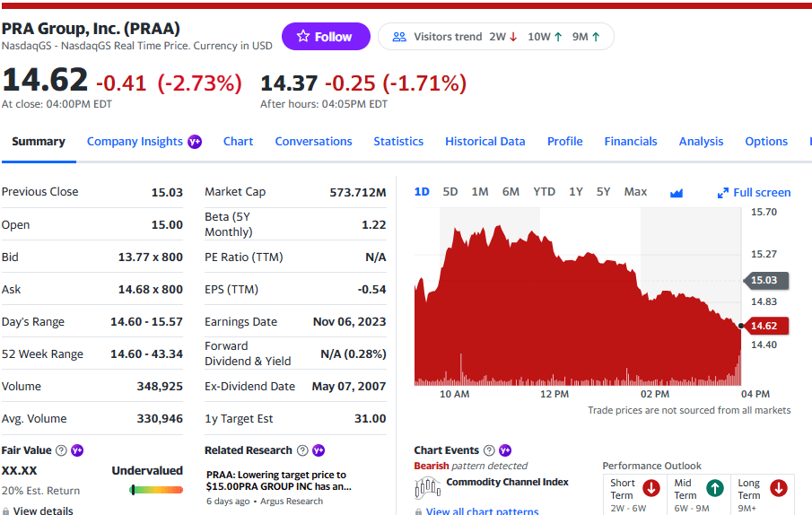This screenshot has height=515, width=812.
Task: Click Related Research help question mark icon
Action: 302,450
